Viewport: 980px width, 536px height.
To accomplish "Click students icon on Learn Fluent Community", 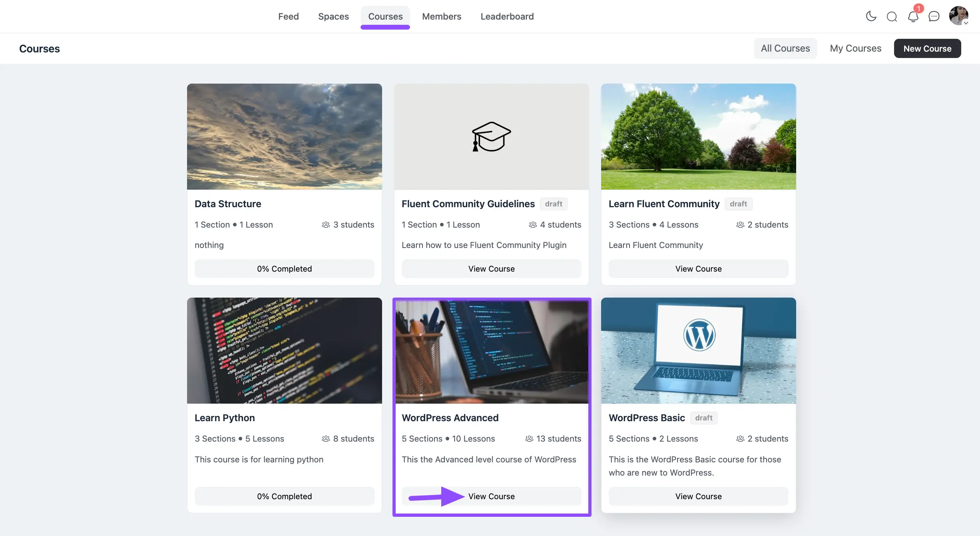I will [x=740, y=225].
